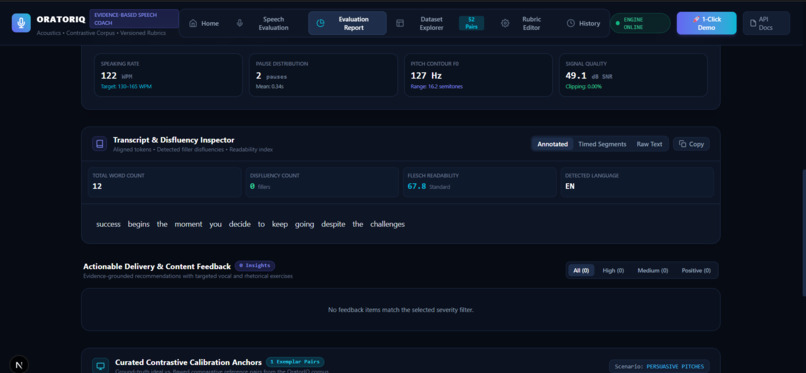Image resolution: width=806 pixels, height=373 pixels.
Task: Click the Clipping: 0.00% text
Action: 583,86
